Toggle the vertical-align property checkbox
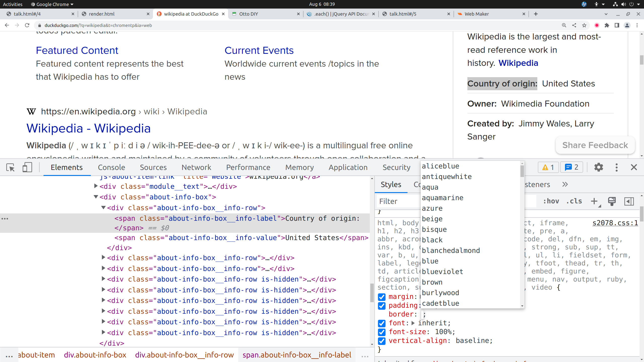The image size is (644, 362). tap(382, 341)
